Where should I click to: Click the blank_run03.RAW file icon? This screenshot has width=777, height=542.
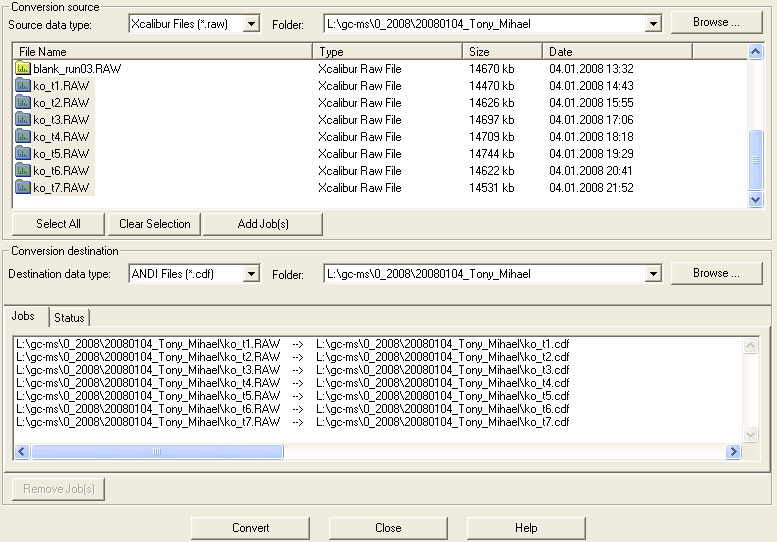23,68
